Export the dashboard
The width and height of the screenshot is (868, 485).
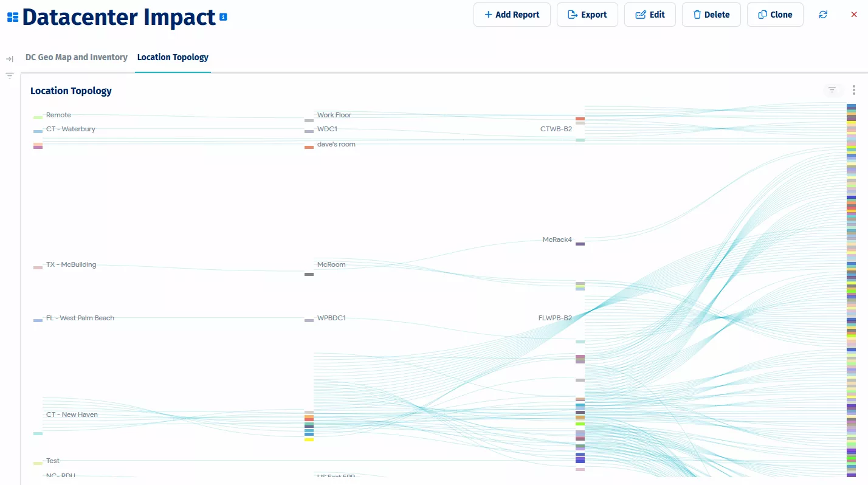(x=587, y=15)
